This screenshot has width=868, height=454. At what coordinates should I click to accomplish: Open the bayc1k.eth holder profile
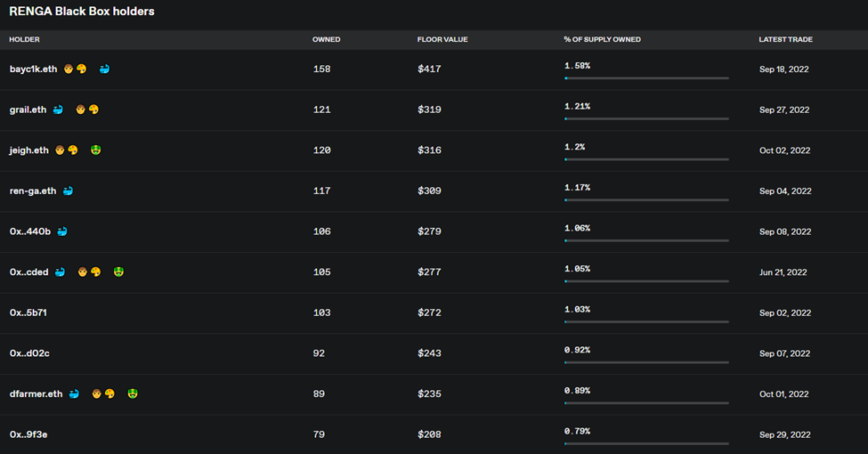click(33, 69)
